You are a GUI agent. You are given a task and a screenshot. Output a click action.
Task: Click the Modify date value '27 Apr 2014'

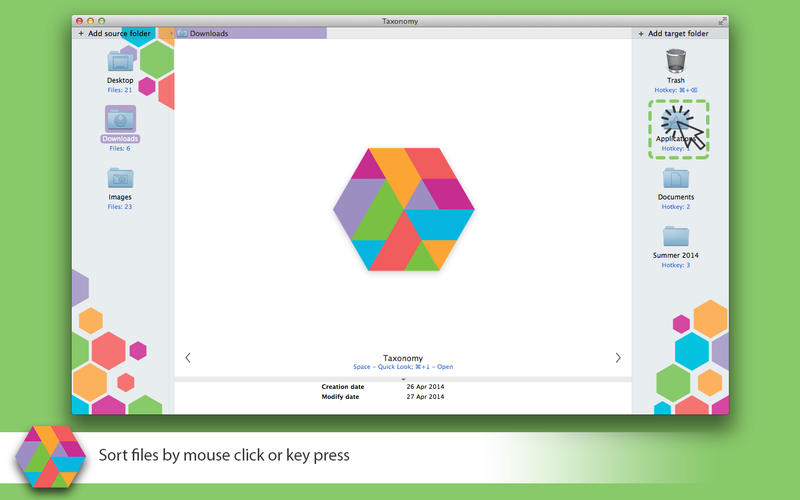point(425,396)
